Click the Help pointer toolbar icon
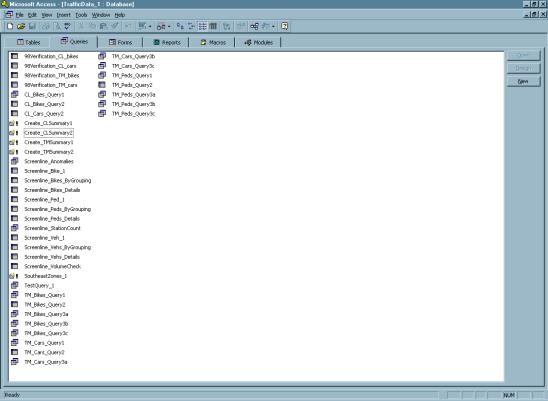548x401 pixels. [x=284, y=26]
